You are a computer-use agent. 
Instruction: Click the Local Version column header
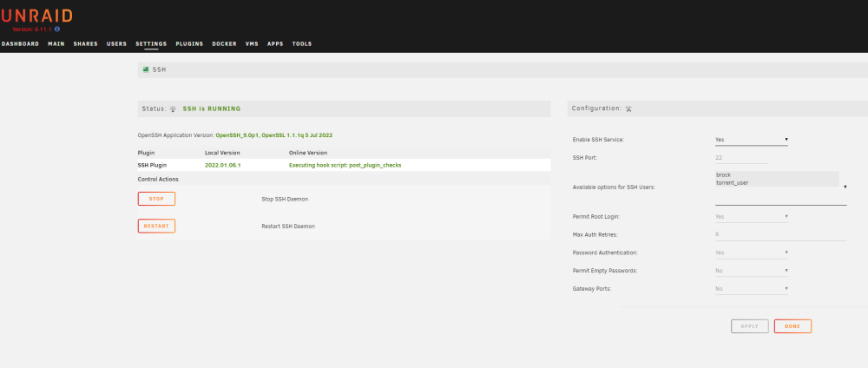click(x=222, y=153)
